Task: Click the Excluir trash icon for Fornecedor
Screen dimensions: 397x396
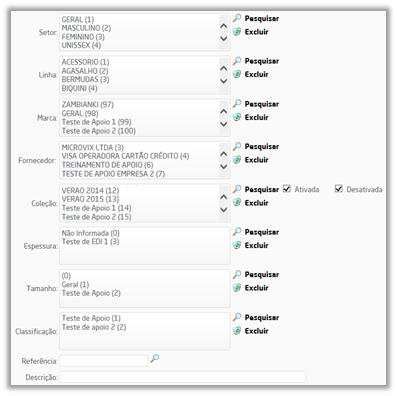Action: pos(237,160)
